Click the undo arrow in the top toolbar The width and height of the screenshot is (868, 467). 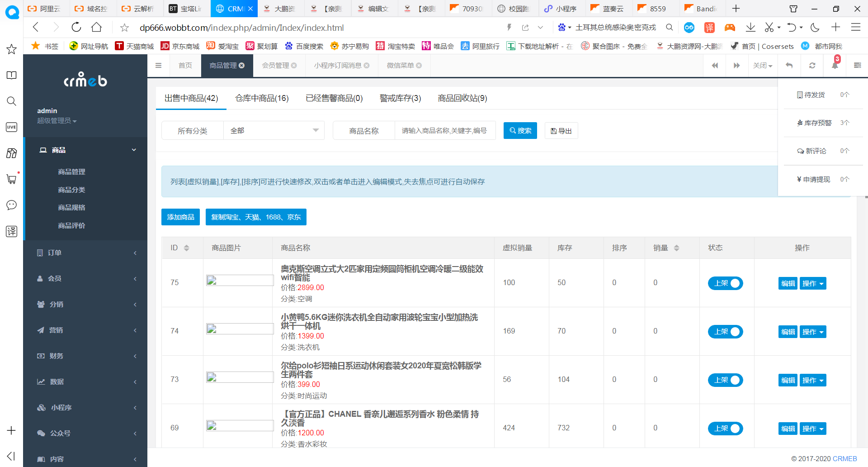point(788,65)
